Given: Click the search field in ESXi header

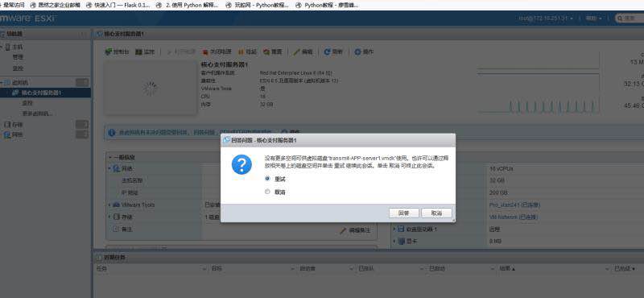Looking at the screenshot, I should [x=630, y=18].
